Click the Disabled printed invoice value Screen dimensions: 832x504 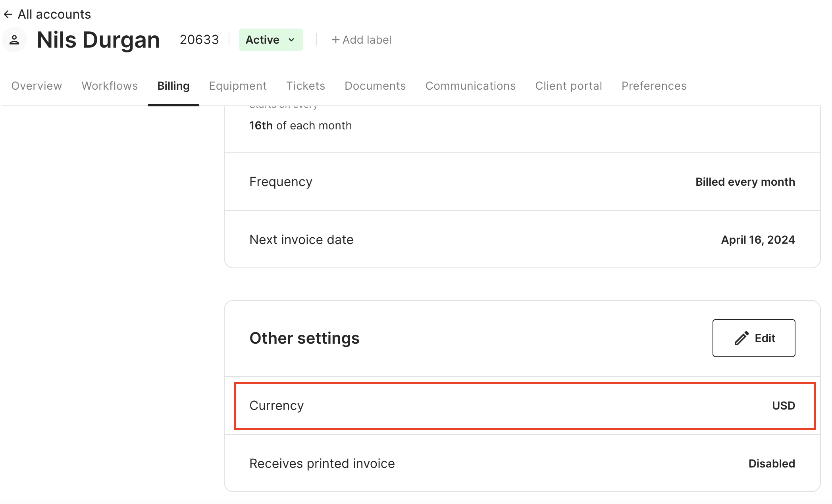pyautogui.click(x=772, y=464)
